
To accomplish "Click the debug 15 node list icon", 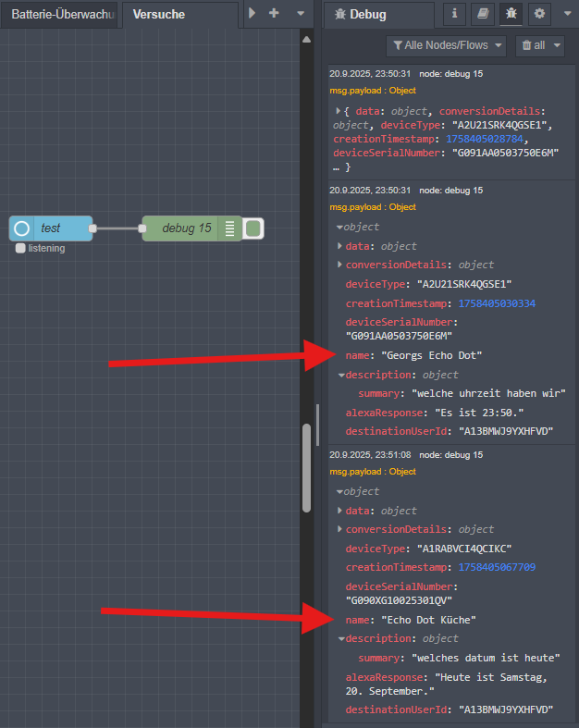I will [x=228, y=228].
